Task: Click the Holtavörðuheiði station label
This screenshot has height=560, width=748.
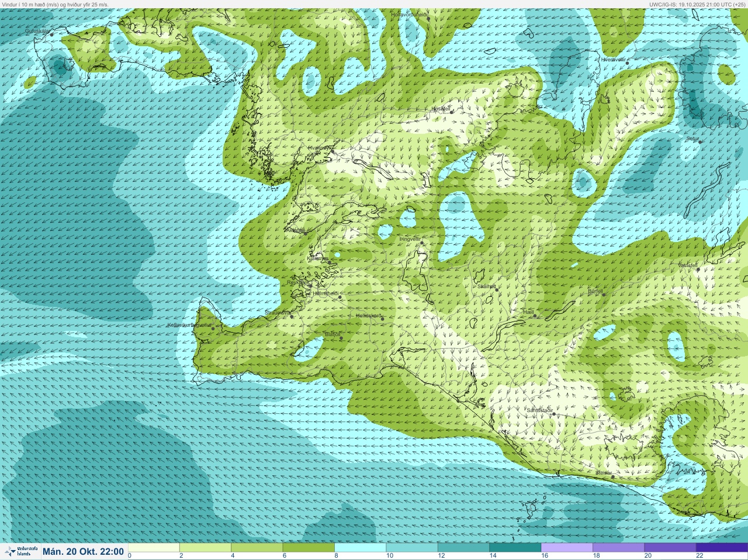Action: tap(409, 13)
